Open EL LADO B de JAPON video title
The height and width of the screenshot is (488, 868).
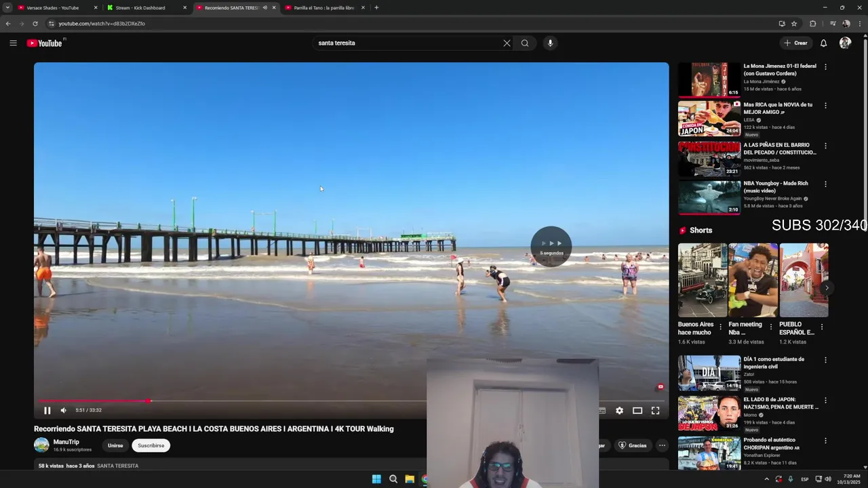pyautogui.click(x=781, y=403)
